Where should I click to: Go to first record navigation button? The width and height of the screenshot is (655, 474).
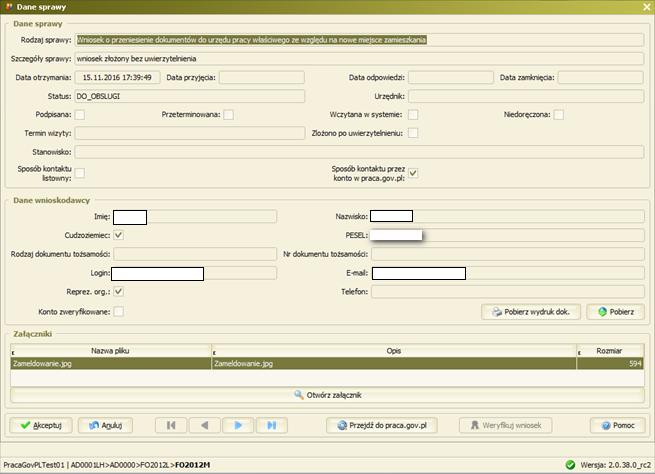pos(171,425)
